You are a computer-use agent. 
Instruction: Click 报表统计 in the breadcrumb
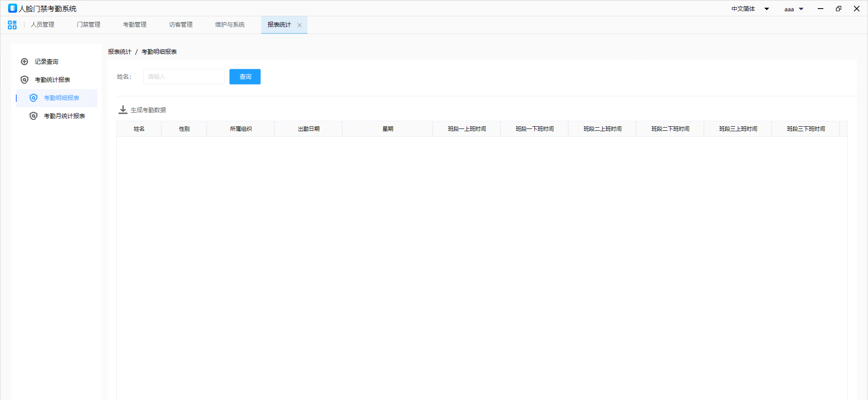119,52
